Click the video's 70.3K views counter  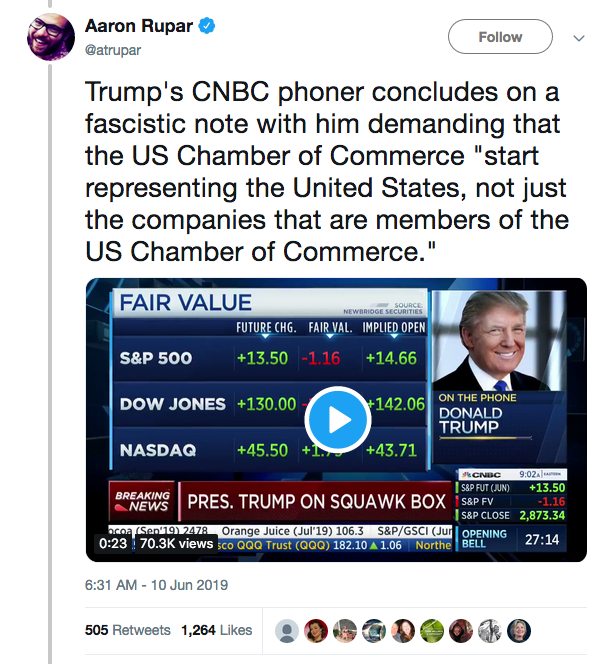click(x=176, y=544)
